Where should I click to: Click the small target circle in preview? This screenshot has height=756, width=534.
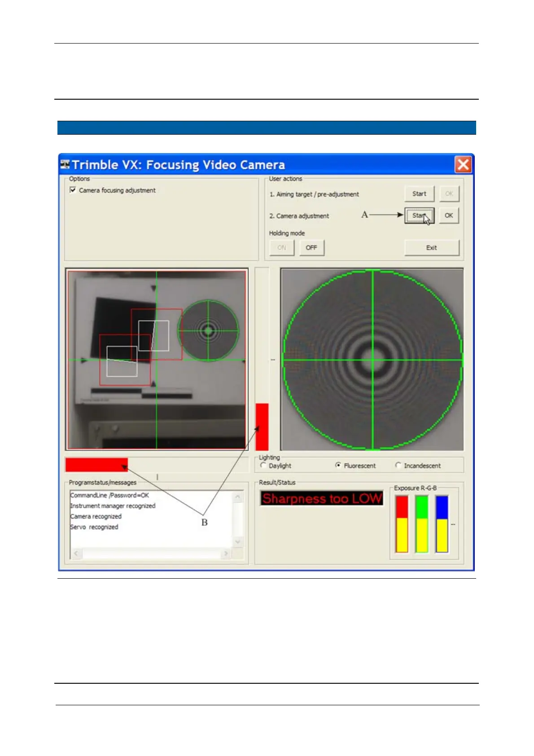(208, 331)
